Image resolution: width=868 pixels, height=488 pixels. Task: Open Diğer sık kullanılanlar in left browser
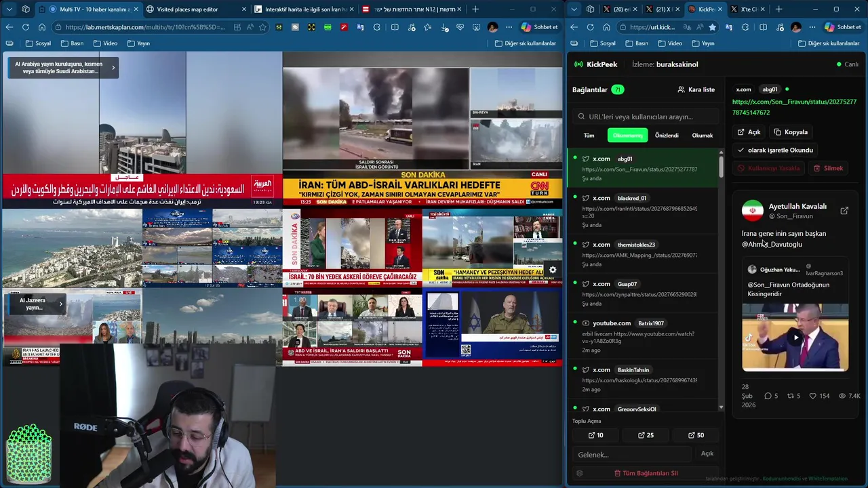coord(526,43)
